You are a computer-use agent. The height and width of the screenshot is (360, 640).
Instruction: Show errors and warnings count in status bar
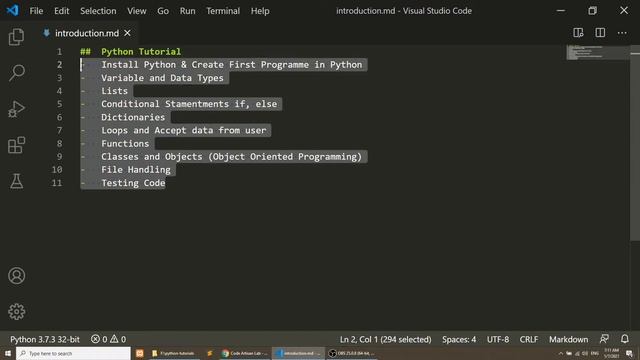(109, 339)
